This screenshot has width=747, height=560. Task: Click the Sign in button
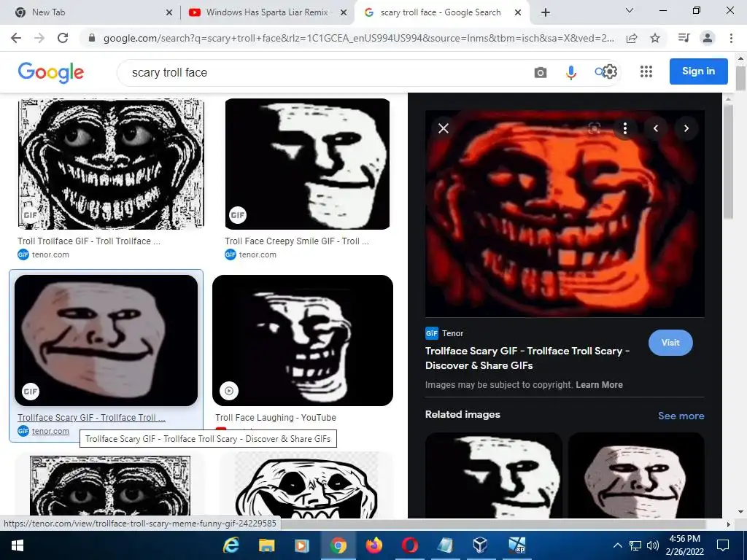(x=698, y=71)
